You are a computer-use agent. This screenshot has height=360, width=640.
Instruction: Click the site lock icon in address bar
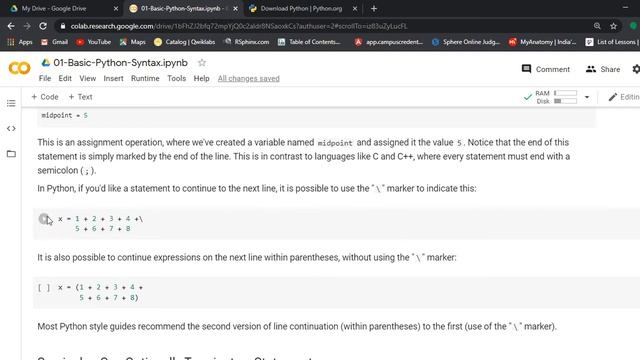[x=62, y=26]
